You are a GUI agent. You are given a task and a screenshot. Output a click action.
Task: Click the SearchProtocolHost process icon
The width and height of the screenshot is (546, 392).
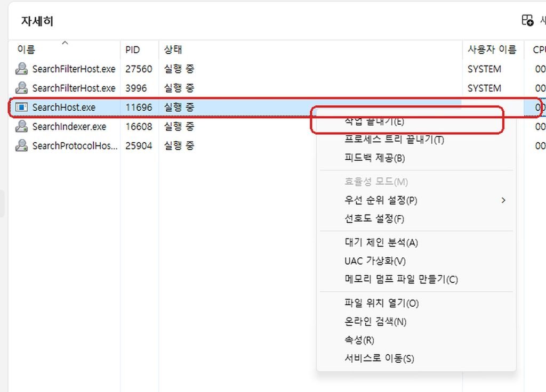(21, 145)
